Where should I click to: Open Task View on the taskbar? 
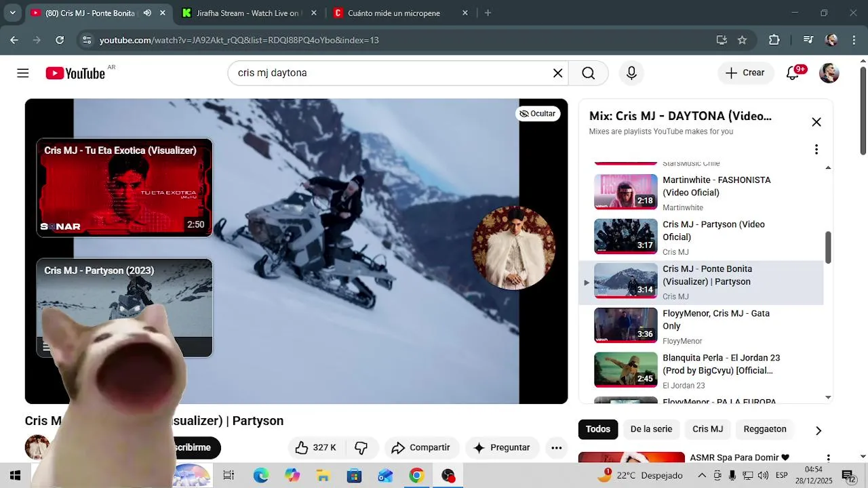(229, 476)
